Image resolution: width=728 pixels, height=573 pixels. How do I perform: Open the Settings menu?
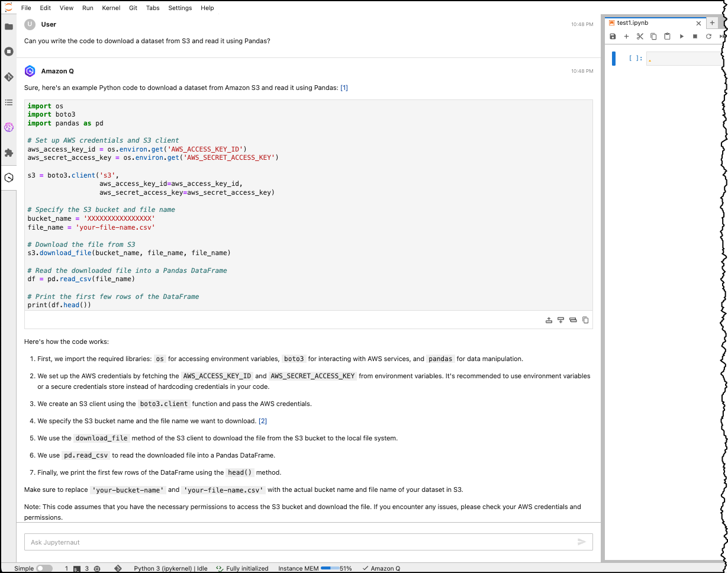point(180,8)
